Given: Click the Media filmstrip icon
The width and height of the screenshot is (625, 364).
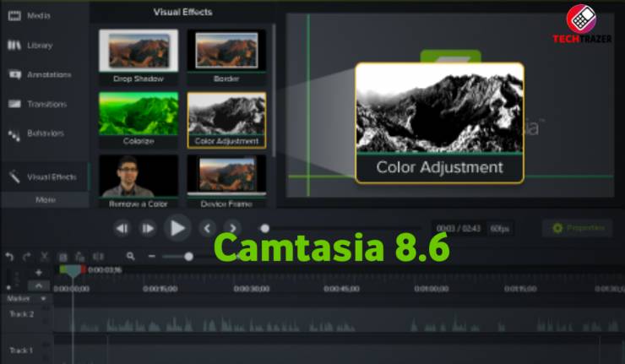Looking at the screenshot, I should [14, 16].
